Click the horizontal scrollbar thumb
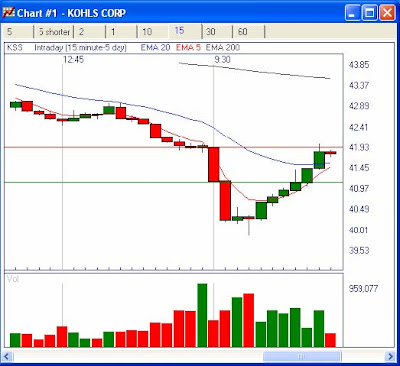 pos(302,356)
